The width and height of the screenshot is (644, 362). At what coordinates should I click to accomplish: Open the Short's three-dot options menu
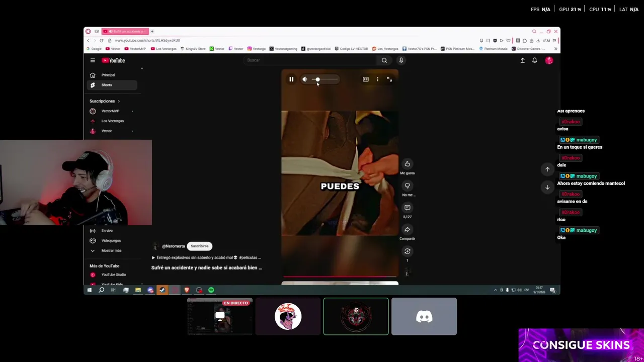point(377,79)
